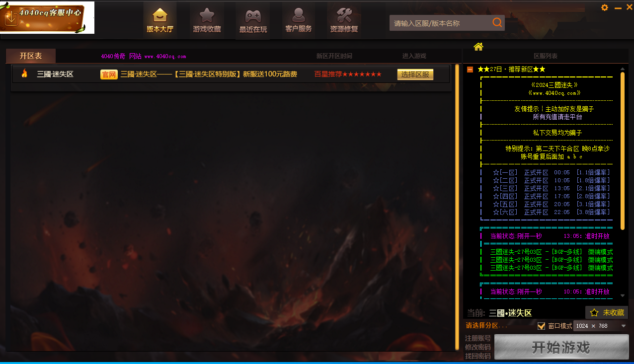Screen dimensions: 634x364
Task: Click the 4040cq客服中心 logo banner
Action: (47, 17)
